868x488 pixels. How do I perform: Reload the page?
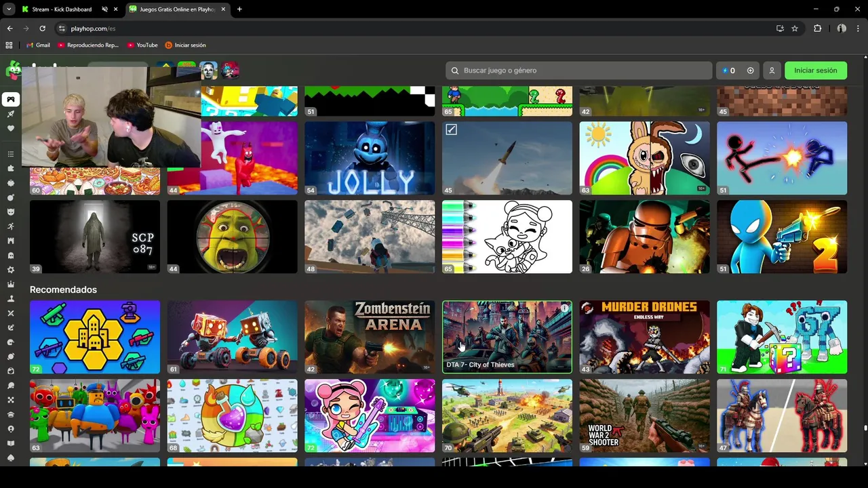[42, 28]
